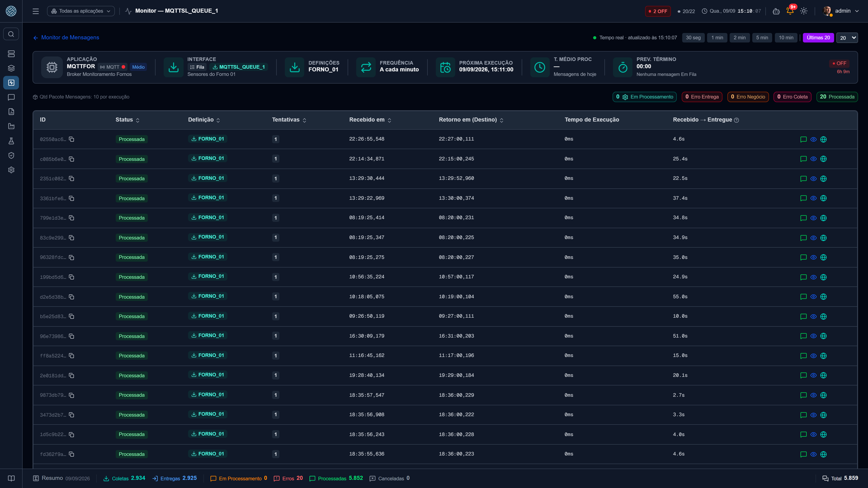Viewport: 868px width, 488px height.
Task: View details eye icon for row 3361bfe6
Action: pos(814,198)
